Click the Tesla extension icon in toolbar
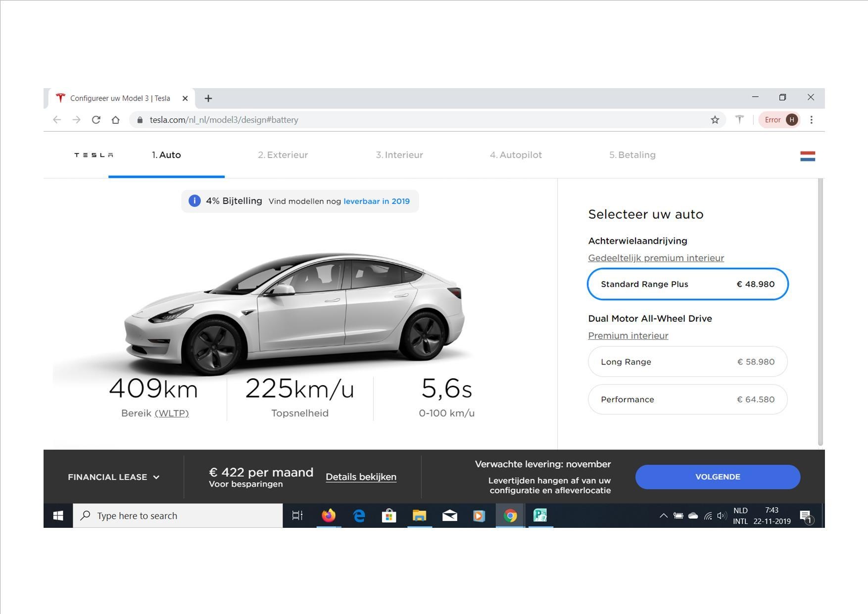Screen dimensions: 868x614 [739, 119]
